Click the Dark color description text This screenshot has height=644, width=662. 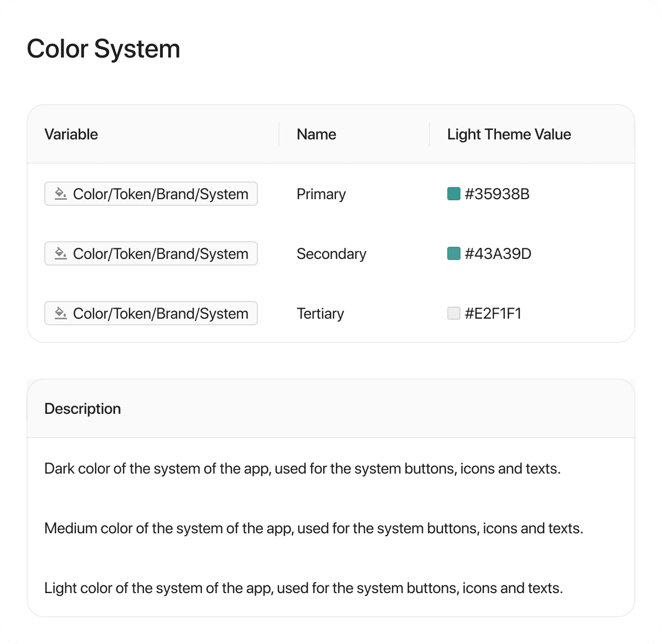[302, 469]
